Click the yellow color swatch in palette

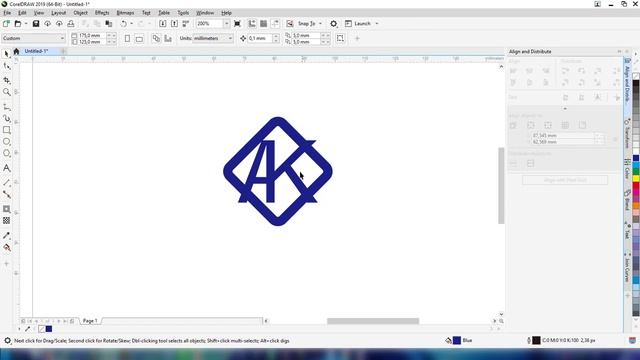(636, 179)
